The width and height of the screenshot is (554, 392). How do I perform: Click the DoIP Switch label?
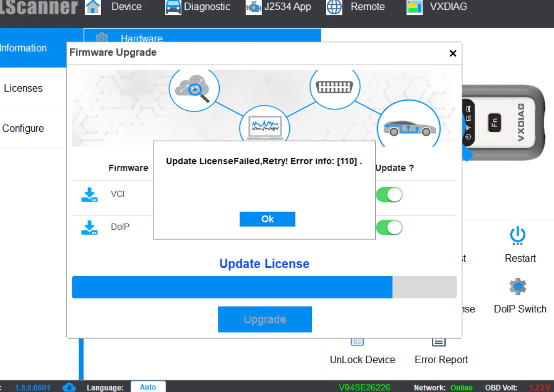520,309
